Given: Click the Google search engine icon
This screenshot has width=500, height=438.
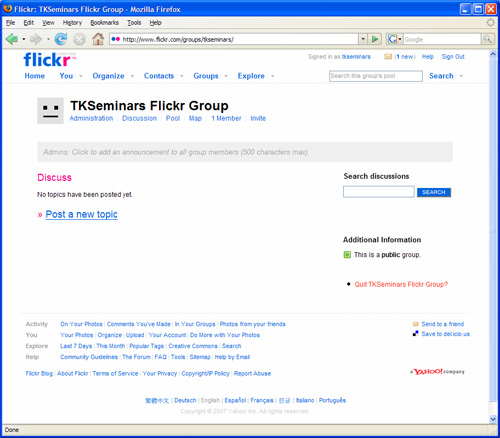Looking at the screenshot, I should (x=392, y=39).
